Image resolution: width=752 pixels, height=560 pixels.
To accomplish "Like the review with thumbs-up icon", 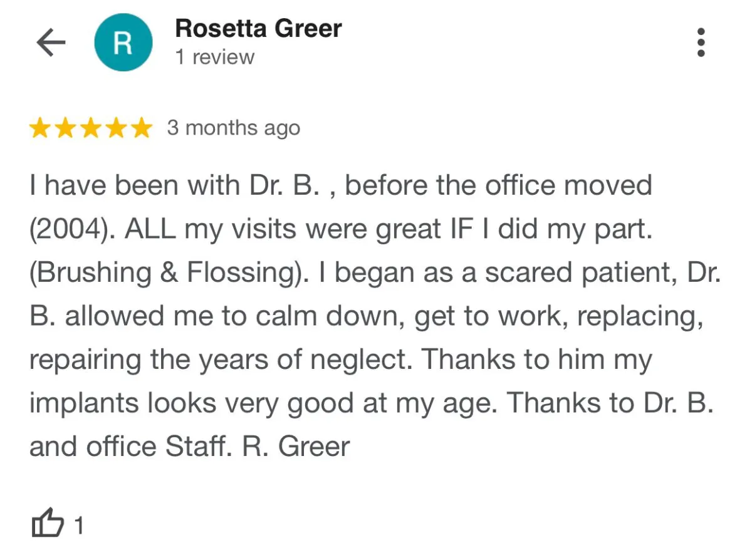I will tap(48, 524).
